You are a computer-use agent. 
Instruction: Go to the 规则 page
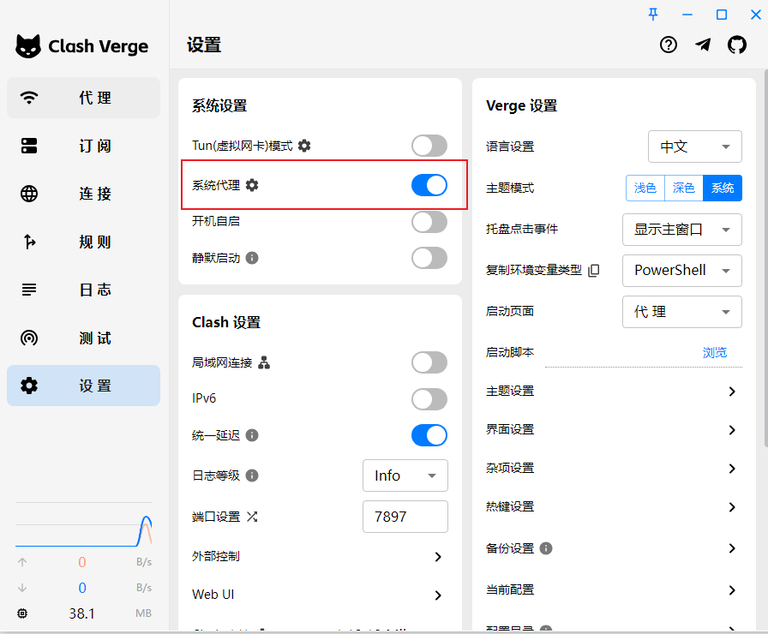(x=83, y=242)
